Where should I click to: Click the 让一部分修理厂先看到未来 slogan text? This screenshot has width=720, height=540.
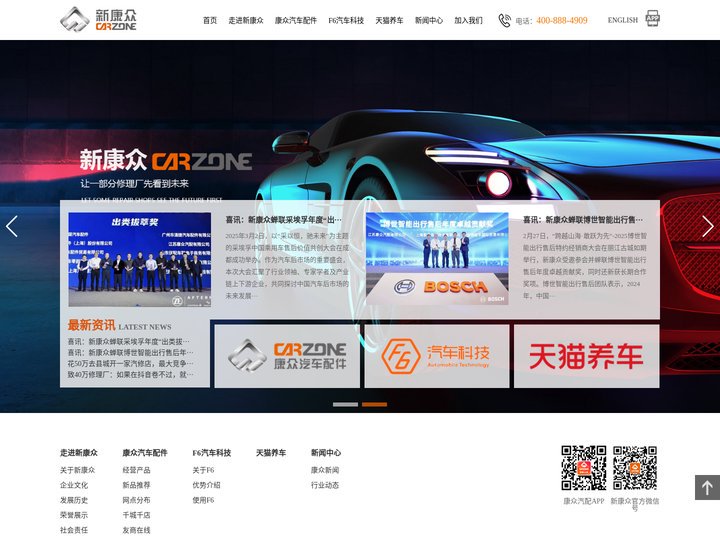[x=135, y=184]
